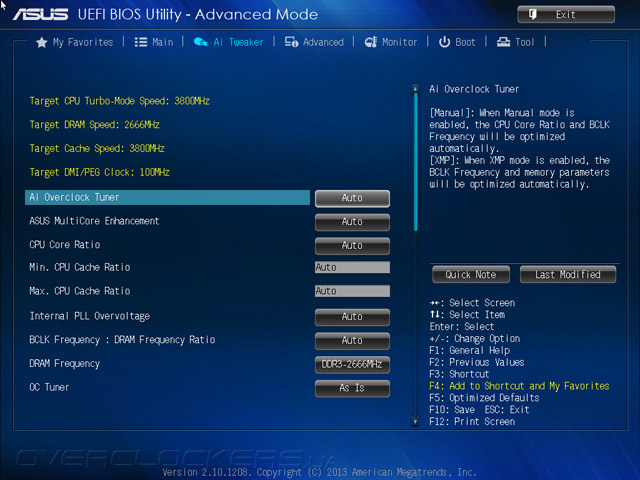The width and height of the screenshot is (640, 480).
Task: Click the Ai Overclock Tuner help title
Action: 474,89
